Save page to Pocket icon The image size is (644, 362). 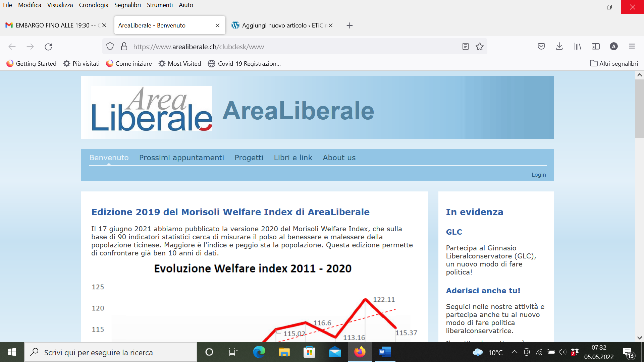(x=541, y=47)
